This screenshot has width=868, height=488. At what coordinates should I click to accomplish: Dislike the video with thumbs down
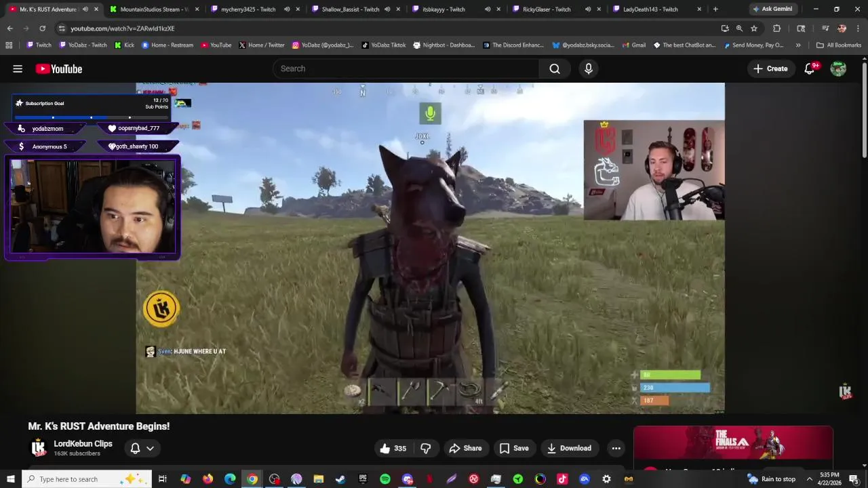coord(426,448)
